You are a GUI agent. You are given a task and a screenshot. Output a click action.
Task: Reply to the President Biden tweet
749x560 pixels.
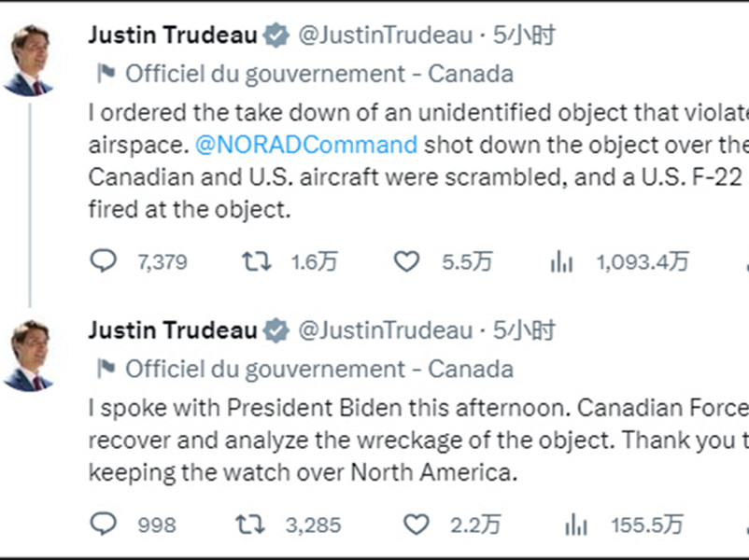point(103,524)
